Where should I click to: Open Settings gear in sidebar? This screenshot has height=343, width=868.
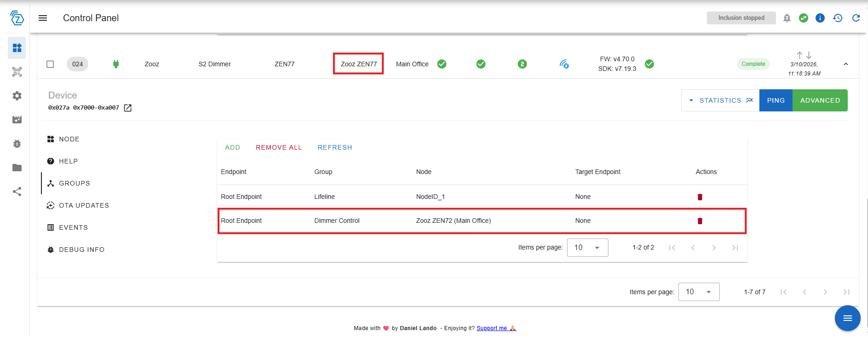click(17, 96)
